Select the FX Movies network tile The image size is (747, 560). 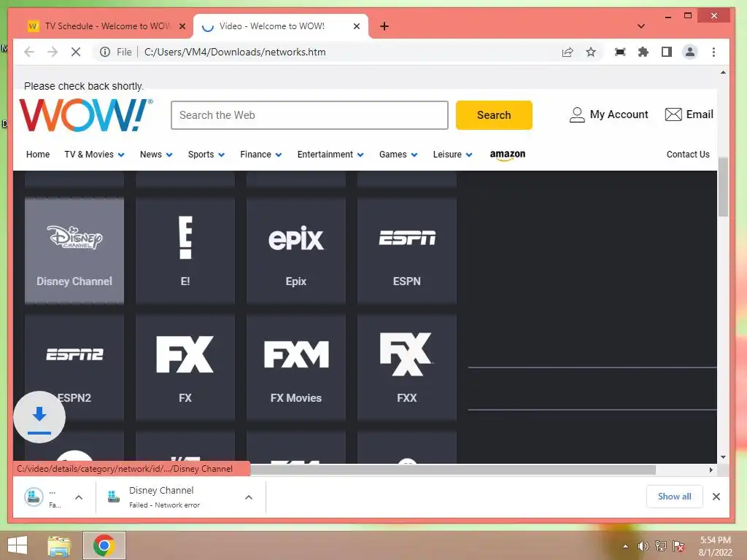(296, 367)
